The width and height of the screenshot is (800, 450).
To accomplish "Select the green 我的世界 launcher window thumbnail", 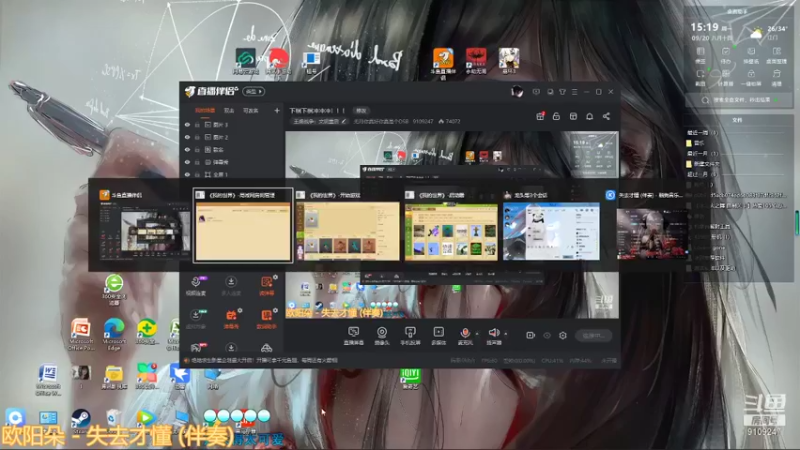I will coord(451,225).
